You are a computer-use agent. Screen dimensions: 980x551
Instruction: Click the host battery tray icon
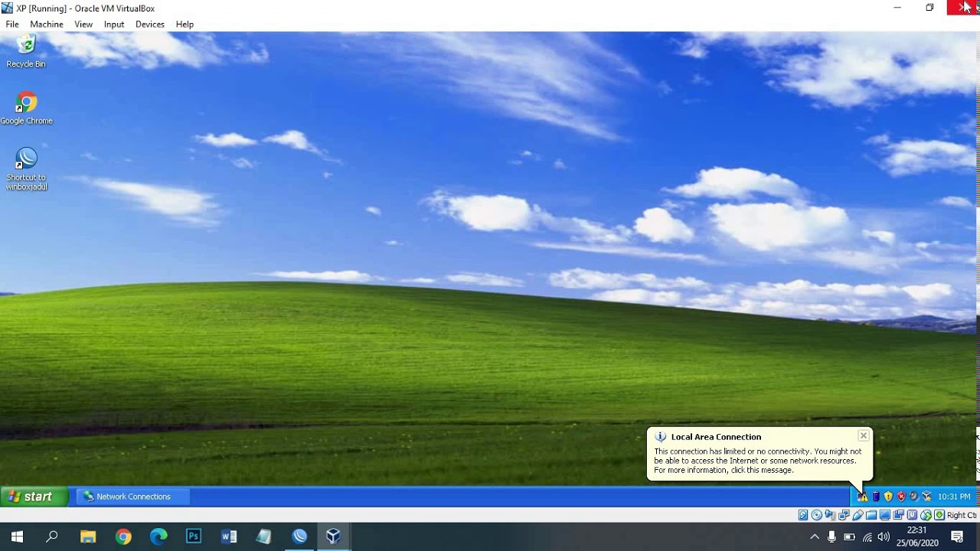[849, 537]
